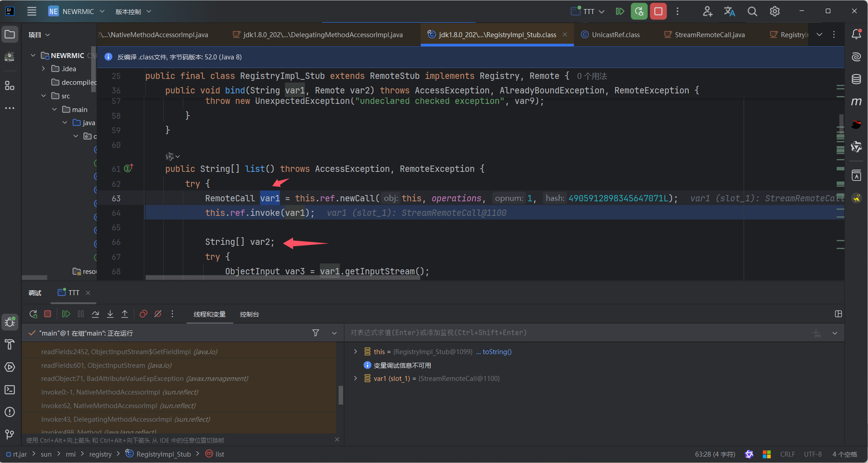The height and width of the screenshot is (463, 868).
Task: Open Project view dropdown
Action: pos(39,34)
